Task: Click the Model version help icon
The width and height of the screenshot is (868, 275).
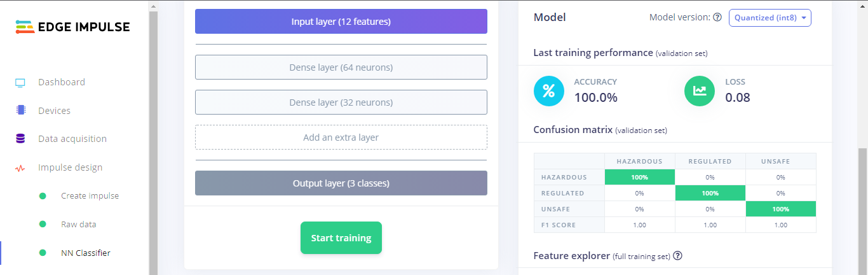Action: coord(717,18)
